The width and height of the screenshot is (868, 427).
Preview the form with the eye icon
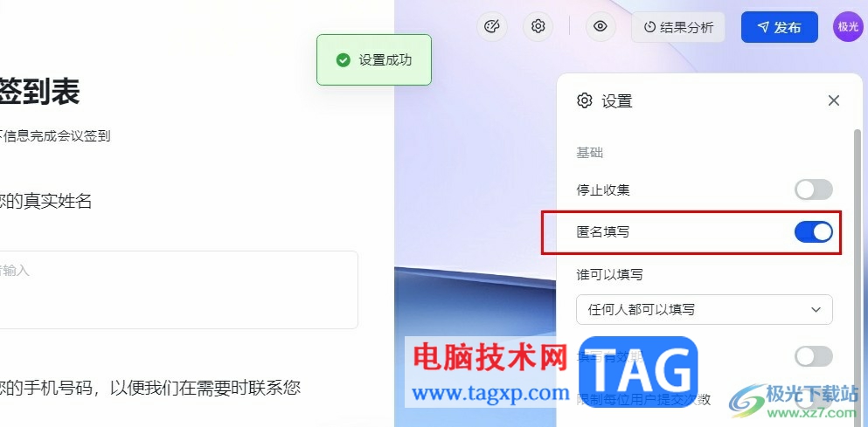[x=601, y=26]
